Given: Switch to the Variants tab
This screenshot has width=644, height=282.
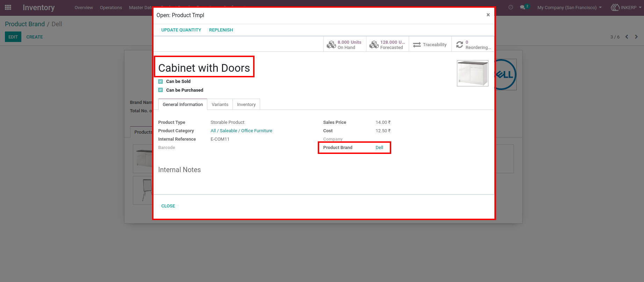Looking at the screenshot, I should [x=220, y=104].
